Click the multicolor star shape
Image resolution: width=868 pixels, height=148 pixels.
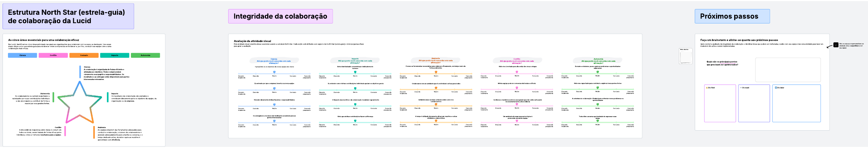click(80, 103)
